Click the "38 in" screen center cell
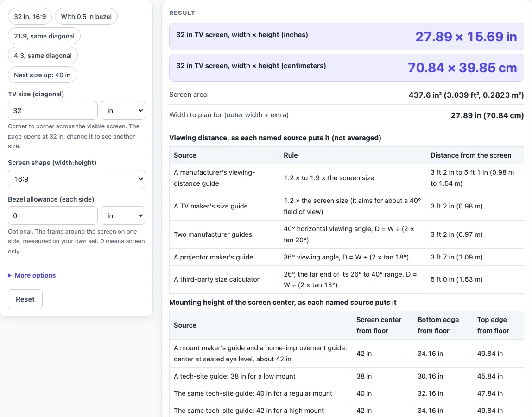The image size is (532, 417). (382, 376)
